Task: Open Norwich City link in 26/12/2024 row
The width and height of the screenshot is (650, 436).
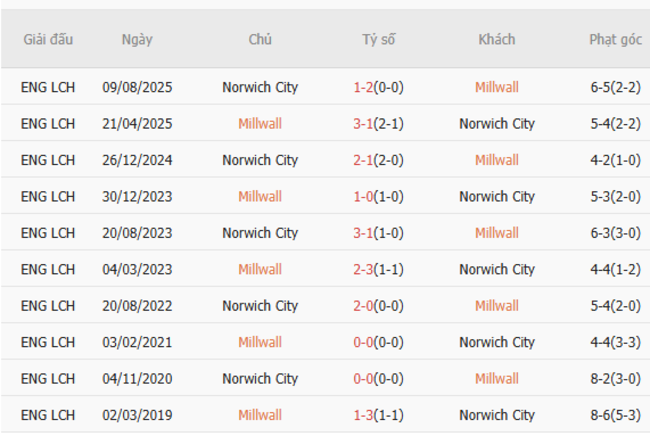Action: pos(260,160)
